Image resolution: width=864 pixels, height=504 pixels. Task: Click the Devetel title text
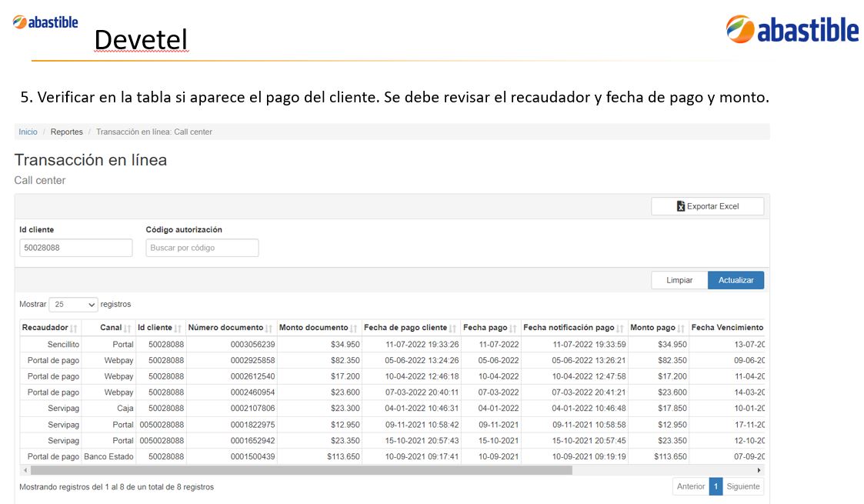click(141, 40)
